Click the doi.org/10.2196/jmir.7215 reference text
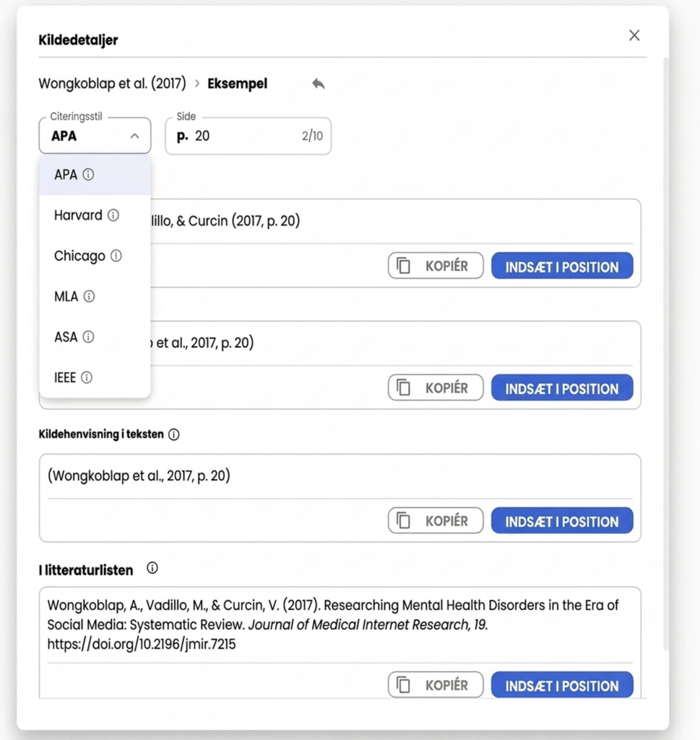Image resolution: width=700 pixels, height=740 pixels. 142,644
